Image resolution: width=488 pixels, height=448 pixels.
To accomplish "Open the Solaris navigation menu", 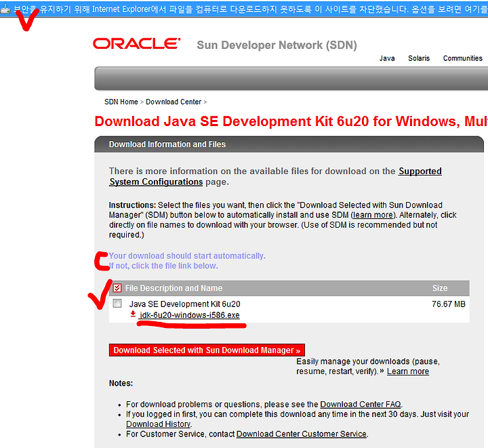I will point(419,58).
